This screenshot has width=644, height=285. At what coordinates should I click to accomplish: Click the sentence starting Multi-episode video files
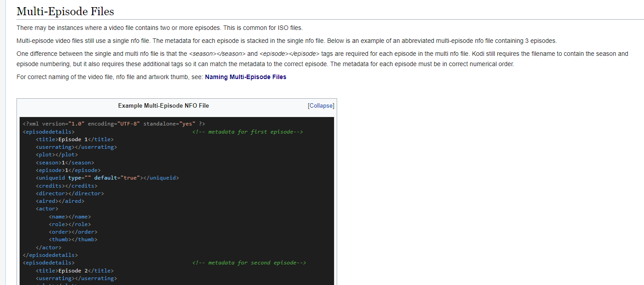coord(286,41)
